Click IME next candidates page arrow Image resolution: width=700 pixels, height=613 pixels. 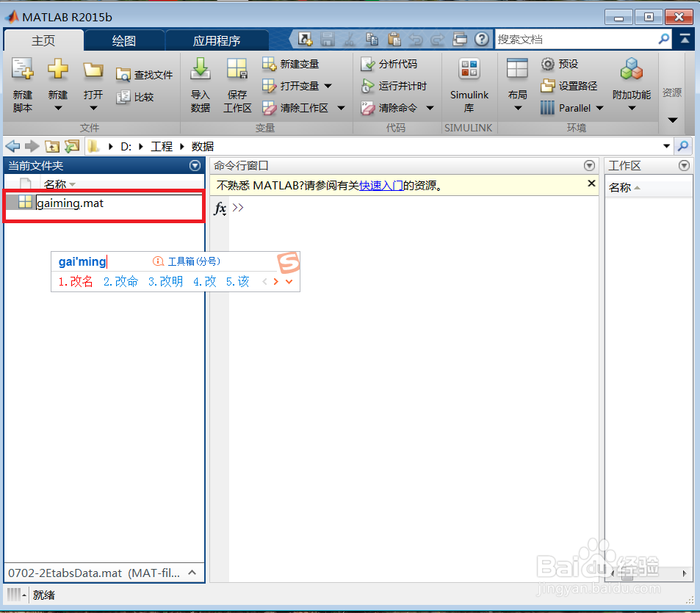276,281
